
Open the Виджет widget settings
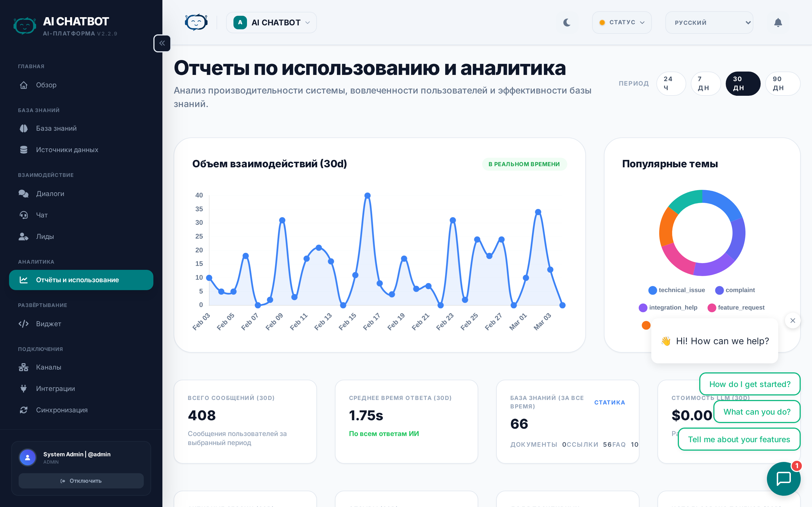tap(48, 324)
